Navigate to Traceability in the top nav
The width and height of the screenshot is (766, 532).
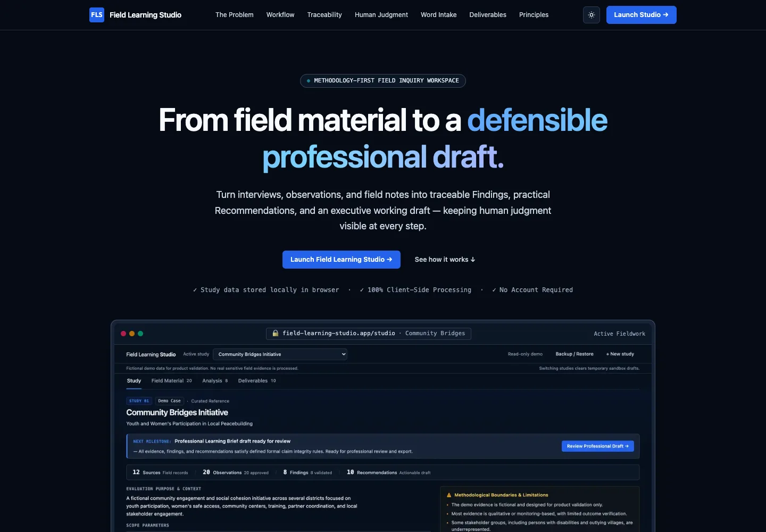(x=324, y=15)
